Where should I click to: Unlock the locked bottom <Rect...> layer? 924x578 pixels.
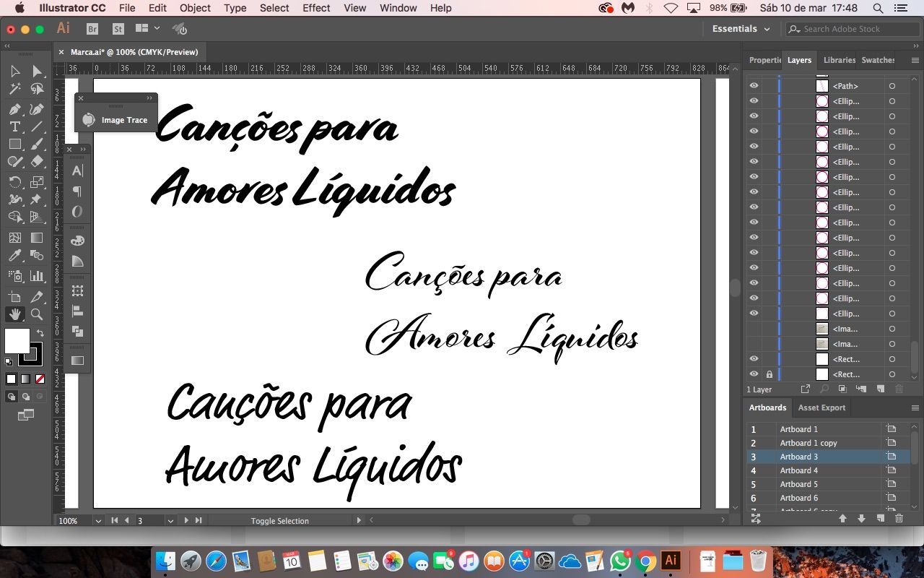(x=769, y=374)
